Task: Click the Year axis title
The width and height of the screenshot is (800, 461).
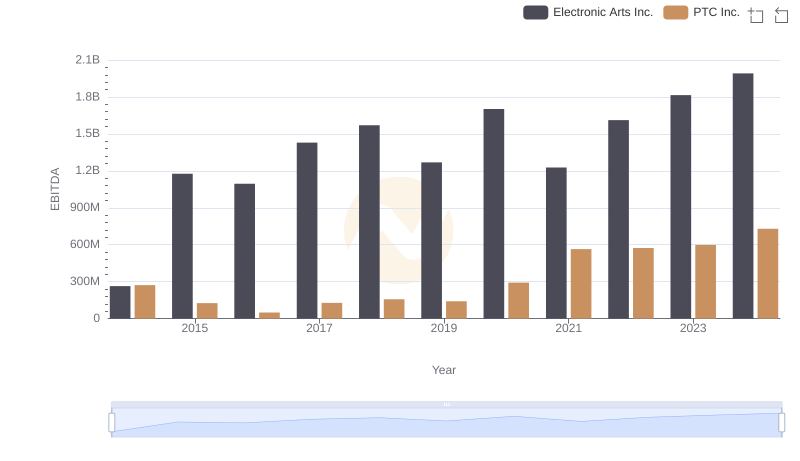Action: point(444,370)
